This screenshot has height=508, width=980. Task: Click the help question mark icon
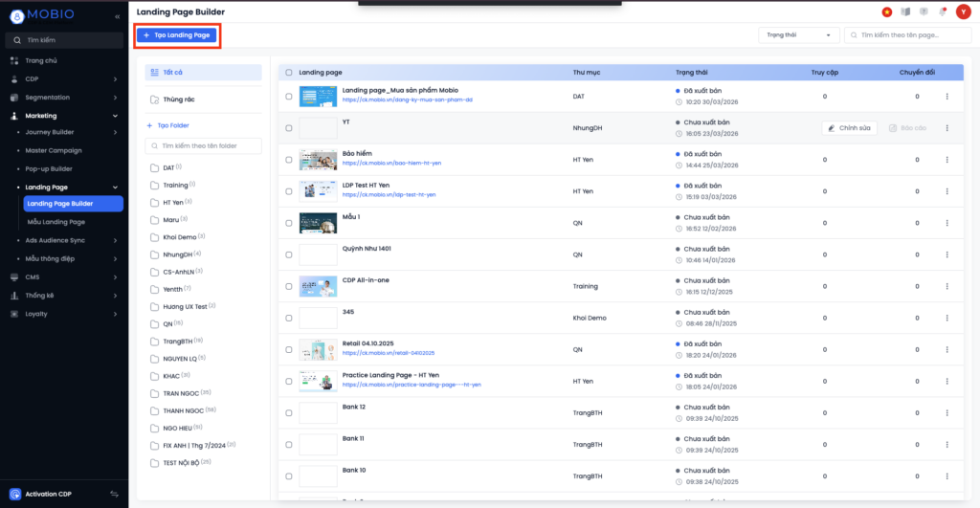click(923, 11)
